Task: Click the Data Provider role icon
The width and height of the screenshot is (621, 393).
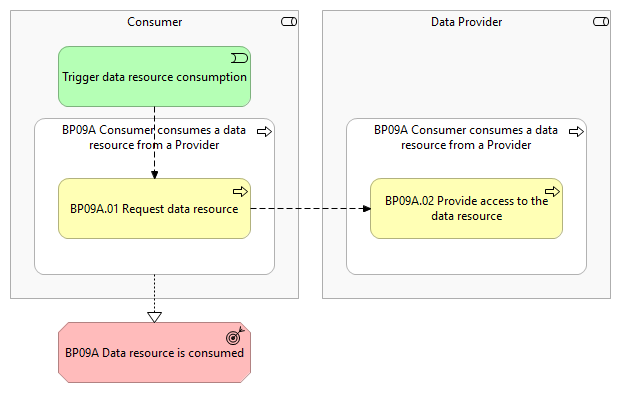Action: (x=601, y=22)
